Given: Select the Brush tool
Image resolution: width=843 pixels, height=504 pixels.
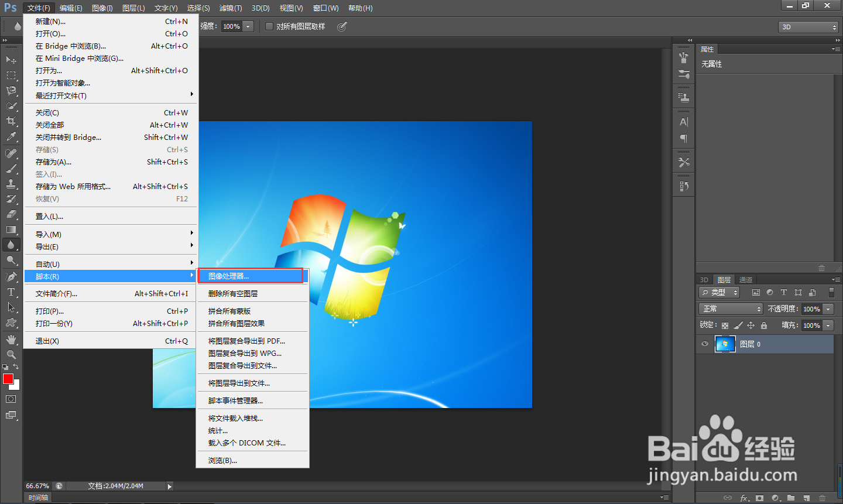Looking at the screenshot, I should pyautogui.click(x=11, y=169).
